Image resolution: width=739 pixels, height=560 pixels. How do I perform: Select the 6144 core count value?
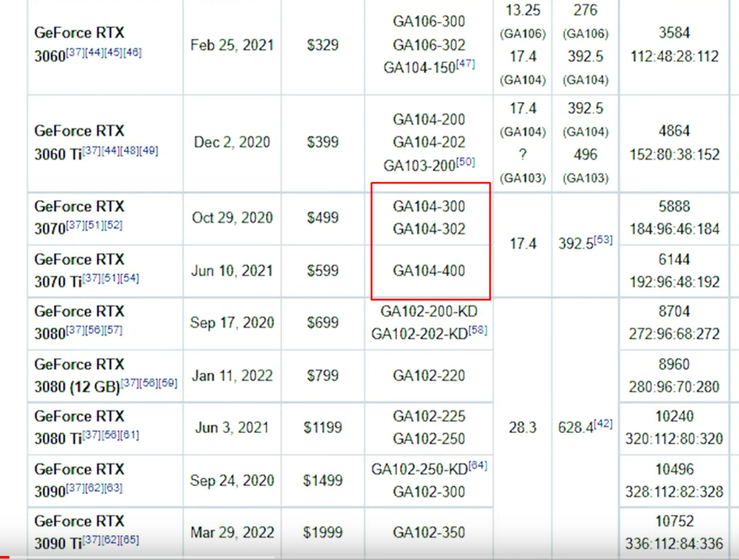[x=675, y=260]
